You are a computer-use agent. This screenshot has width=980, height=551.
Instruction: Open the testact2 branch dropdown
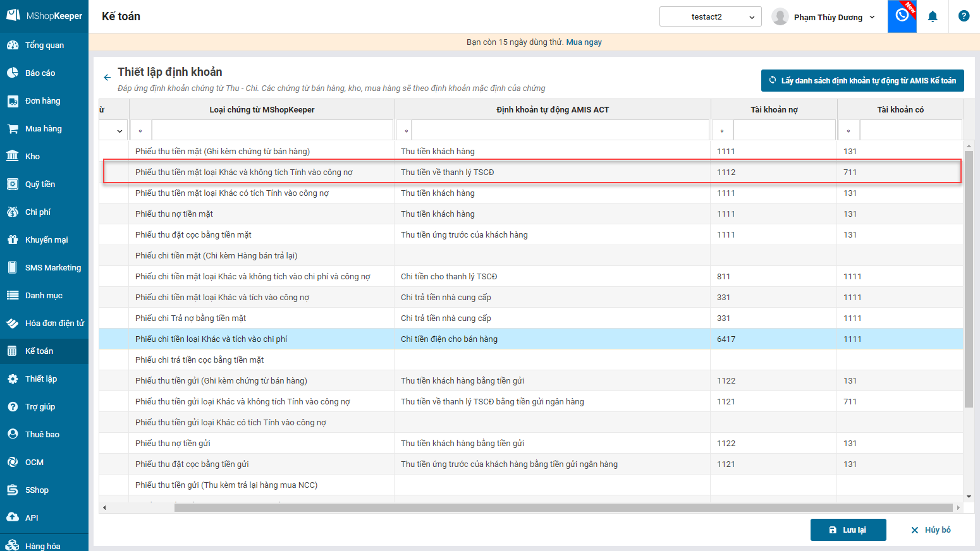point(710,17)
